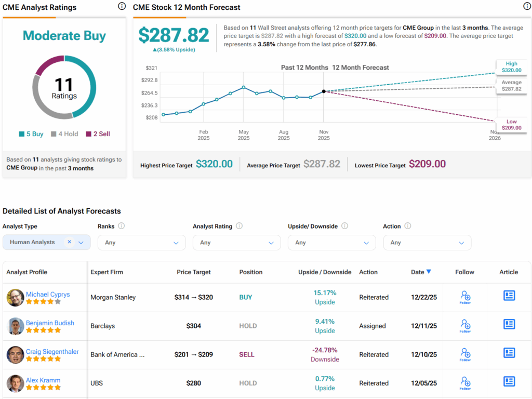This screenshot has height=399, width=532.
Task: Open article icon in UBS row
Action: [509, 382]
